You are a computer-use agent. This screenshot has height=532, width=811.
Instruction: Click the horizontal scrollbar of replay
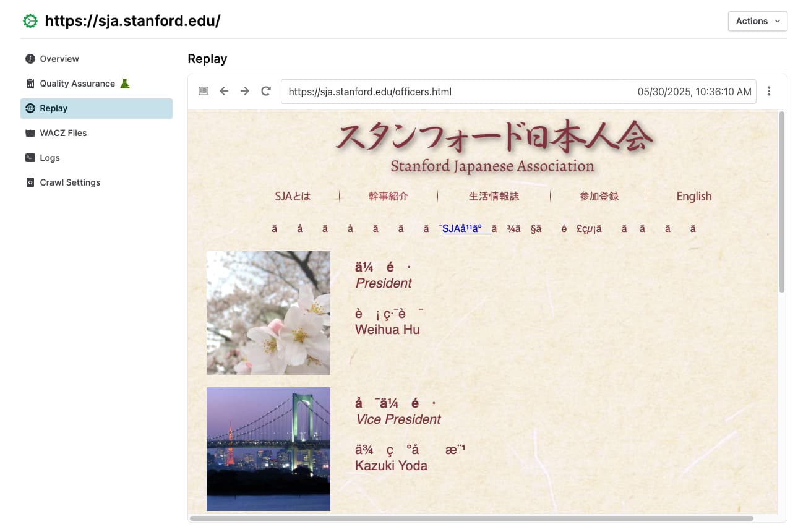pyautogui.click(x=471, y=518)
